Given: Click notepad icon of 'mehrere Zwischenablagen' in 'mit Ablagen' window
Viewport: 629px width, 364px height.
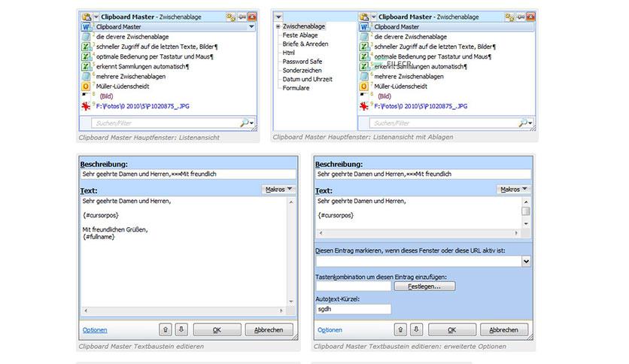Looking at the screenshot, I should (364, 76).
